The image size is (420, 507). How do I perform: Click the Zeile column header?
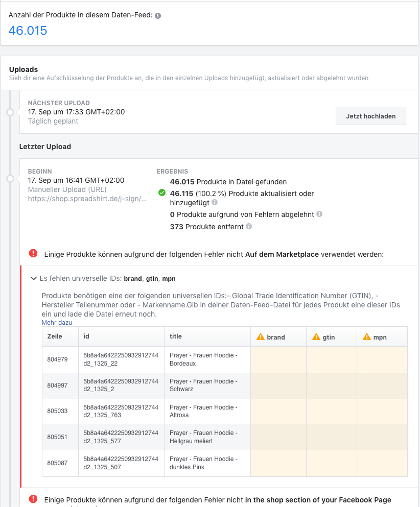(x=55, y=336)
